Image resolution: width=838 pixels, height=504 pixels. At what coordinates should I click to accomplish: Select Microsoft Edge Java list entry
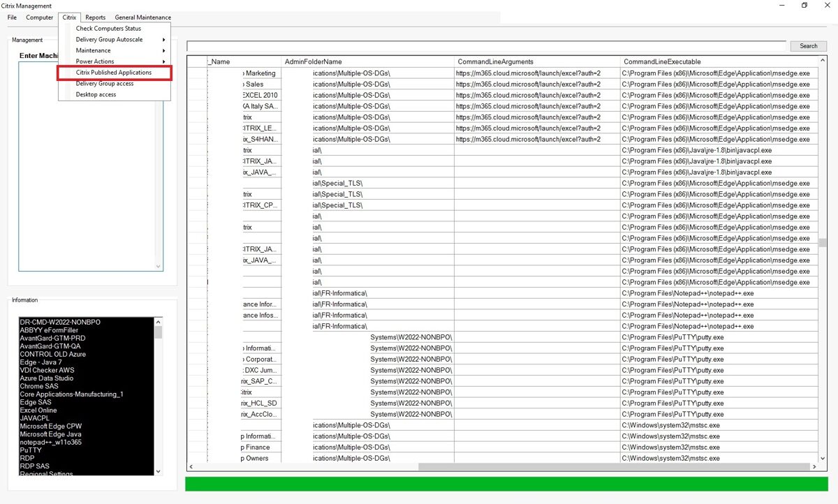coord(51,434)
